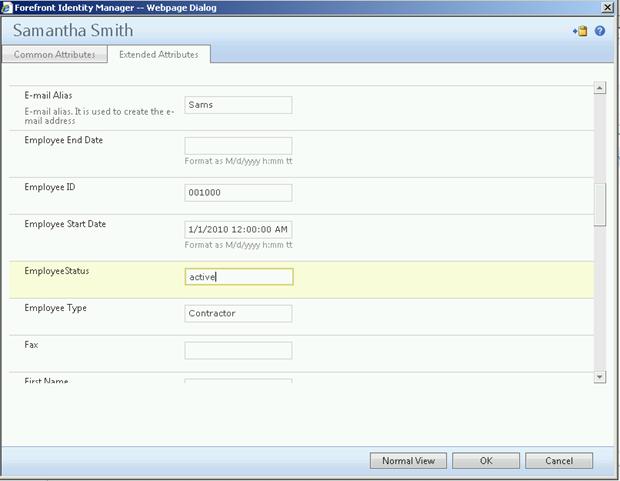Image resolution: width=620 pixels, height=481 pixels.
Task: Focus the empty Fax input field
Action: click(238, 350)
